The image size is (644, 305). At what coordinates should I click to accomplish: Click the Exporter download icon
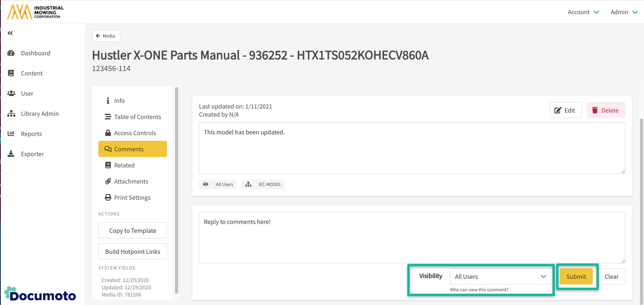(x=11, y=154)
